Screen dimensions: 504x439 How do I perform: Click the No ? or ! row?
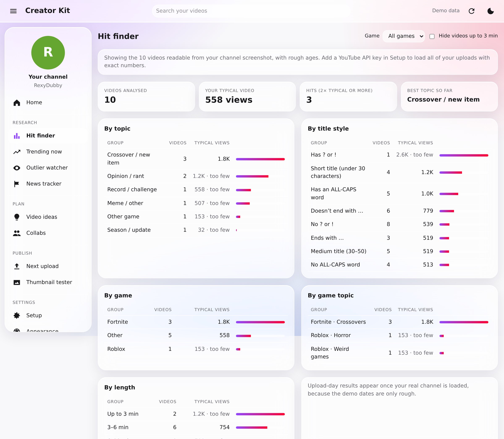pos(399,224)
